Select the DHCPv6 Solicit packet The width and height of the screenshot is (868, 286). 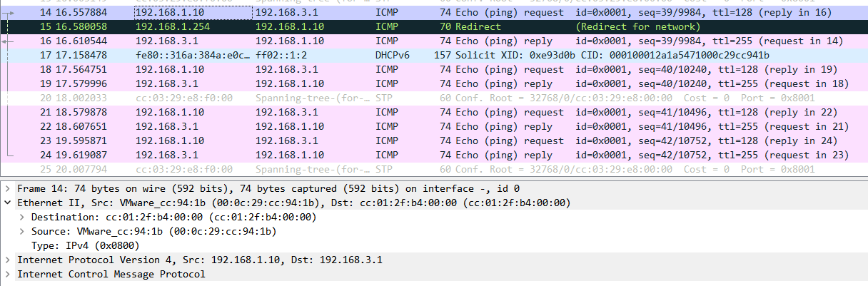428,55
